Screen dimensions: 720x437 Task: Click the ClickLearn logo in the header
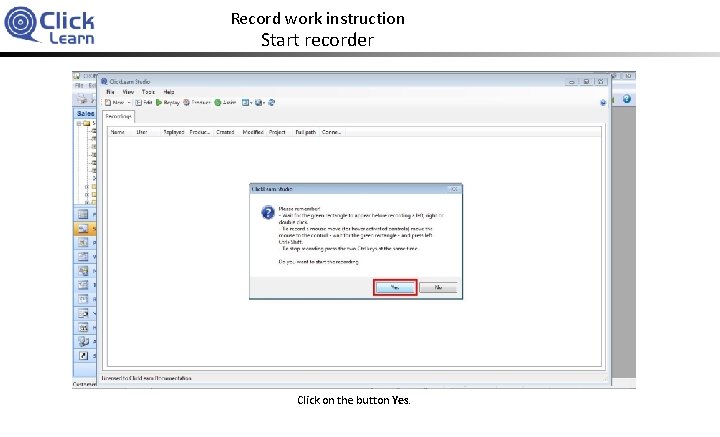pos(49,25)
